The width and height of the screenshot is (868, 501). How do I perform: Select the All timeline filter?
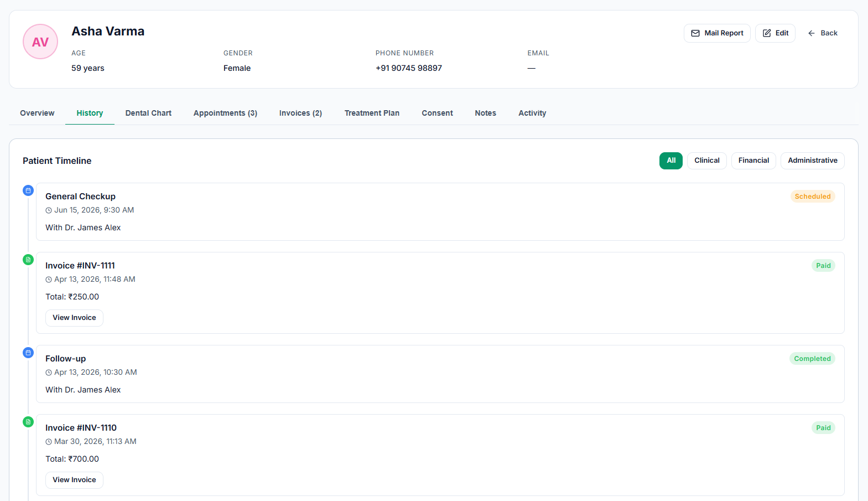click(x=671, y=161)
